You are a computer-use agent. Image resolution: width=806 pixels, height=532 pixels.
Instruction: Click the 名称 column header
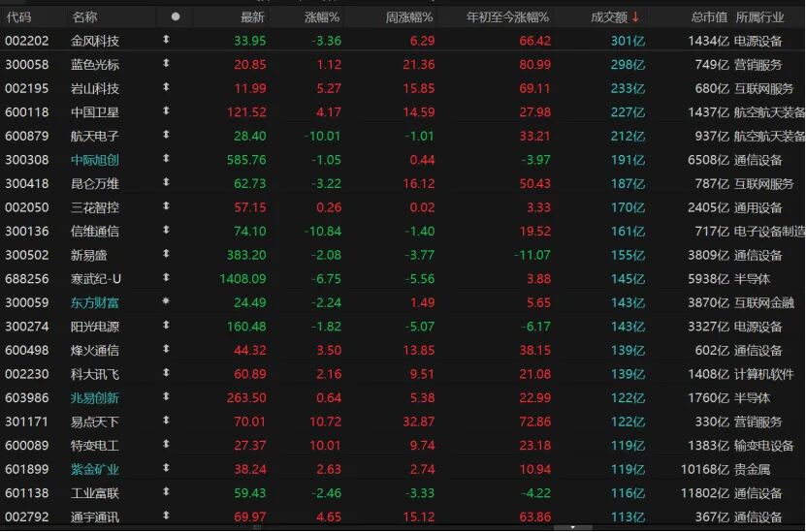coord(84,17)
